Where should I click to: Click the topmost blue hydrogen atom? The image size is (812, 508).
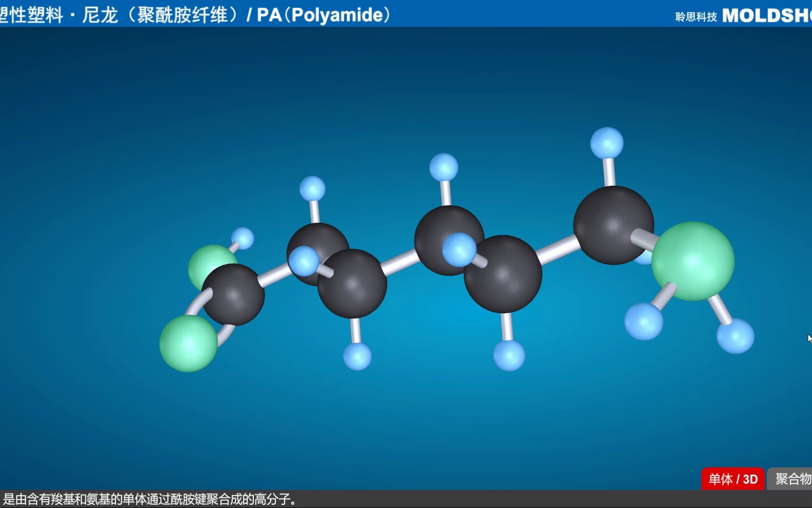pos(607,143)
